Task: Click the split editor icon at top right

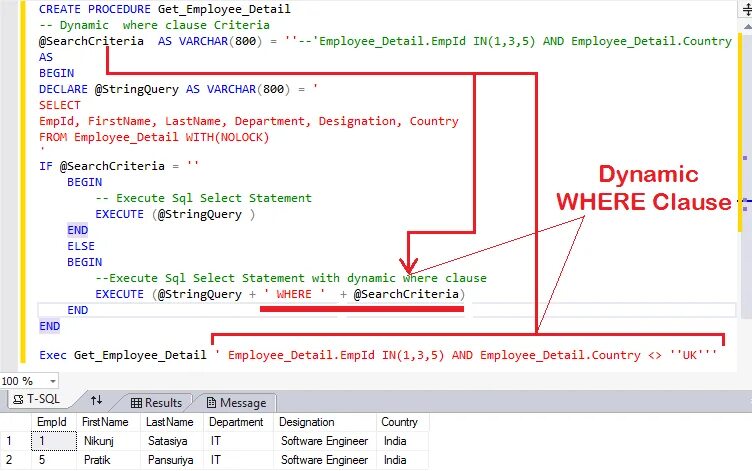Action: coord(746,10)
